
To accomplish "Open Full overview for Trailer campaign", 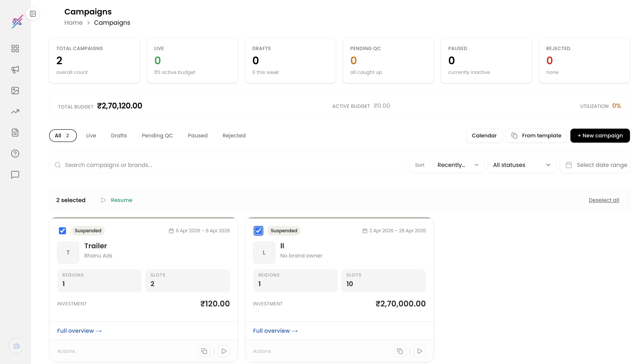I will pyautogui.click(x=79, y=331).
